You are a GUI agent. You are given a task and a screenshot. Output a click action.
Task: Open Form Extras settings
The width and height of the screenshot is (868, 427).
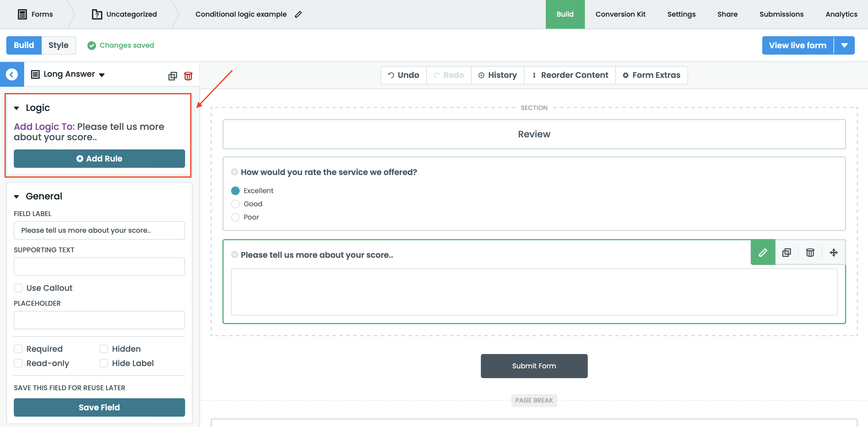pyautogui.click(x=625, y=75)
